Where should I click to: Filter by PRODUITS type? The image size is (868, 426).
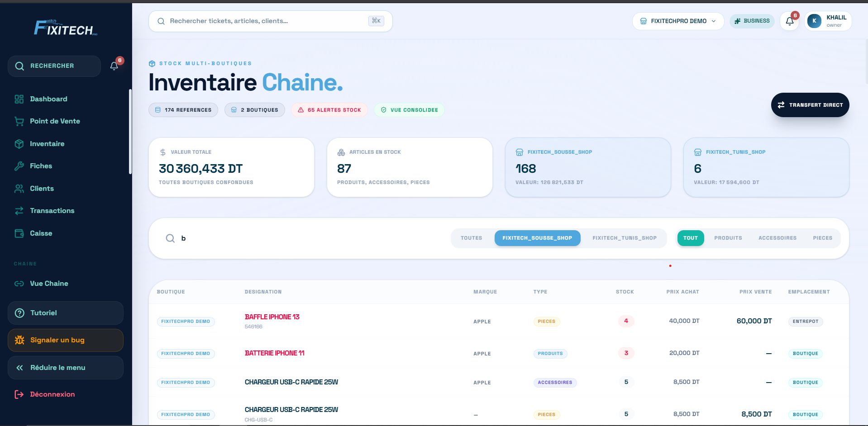tap(728, 238)
